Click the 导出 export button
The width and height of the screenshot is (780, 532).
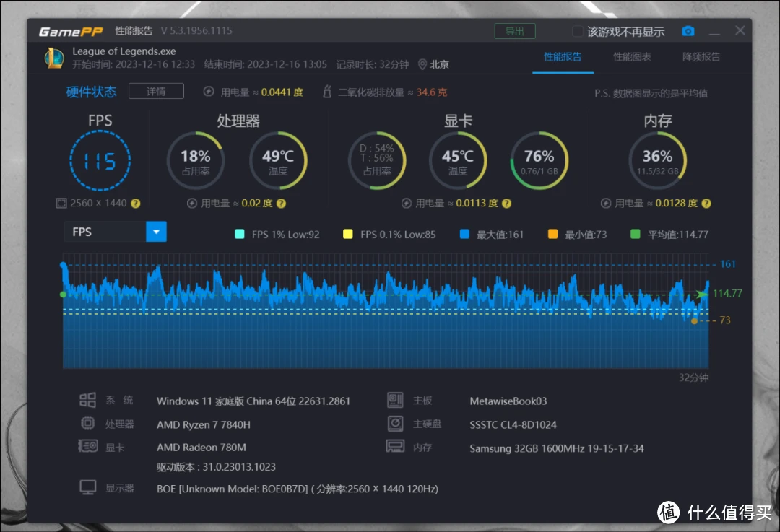click(515, 31)
